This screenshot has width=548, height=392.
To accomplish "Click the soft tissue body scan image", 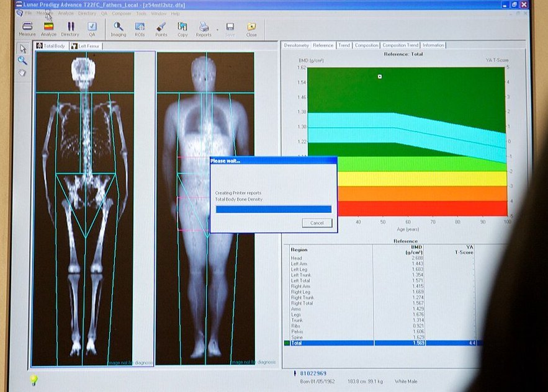I will (x=205, y=208).
